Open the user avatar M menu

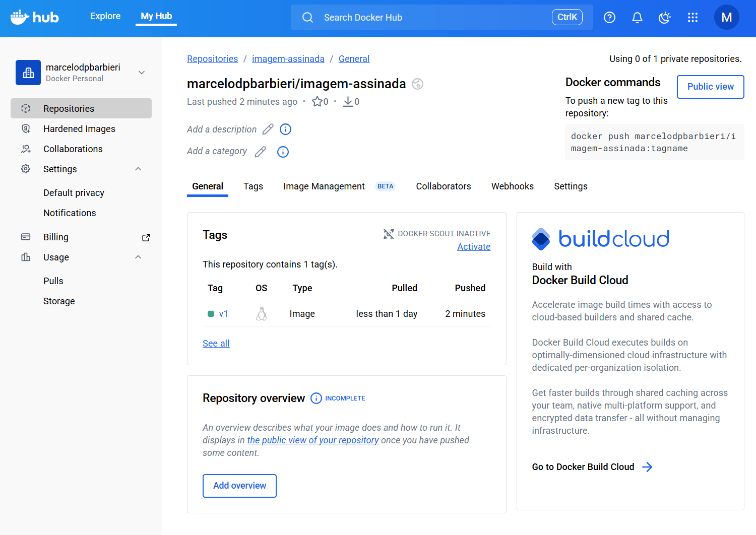tap(726, 18)
